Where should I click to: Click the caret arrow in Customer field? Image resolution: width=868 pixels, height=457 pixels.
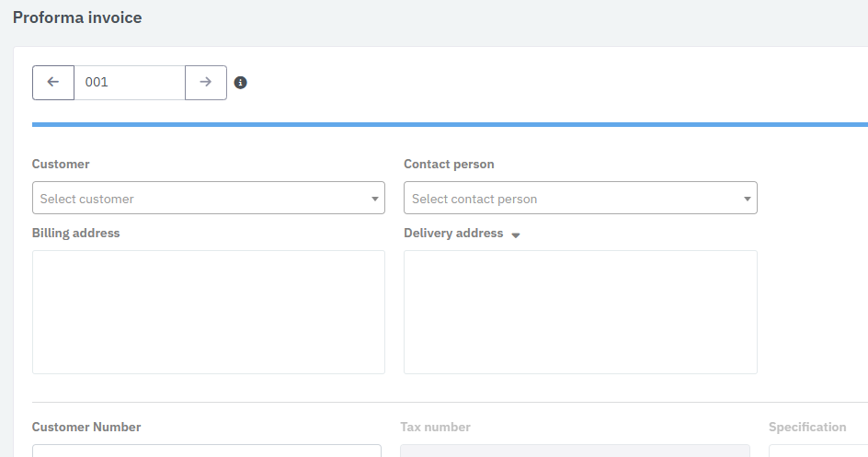[374, 199]
